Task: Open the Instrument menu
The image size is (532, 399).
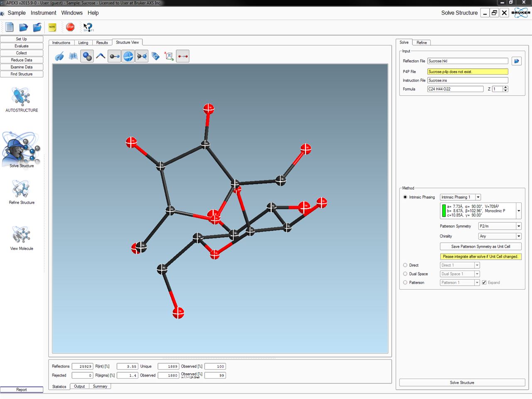Action: point(44,13)
